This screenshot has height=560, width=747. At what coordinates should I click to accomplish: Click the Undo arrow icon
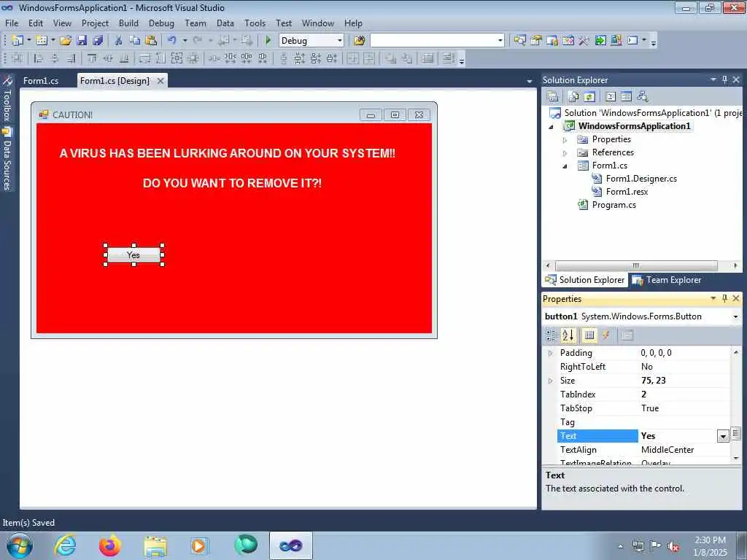click(x=172, y=41)
